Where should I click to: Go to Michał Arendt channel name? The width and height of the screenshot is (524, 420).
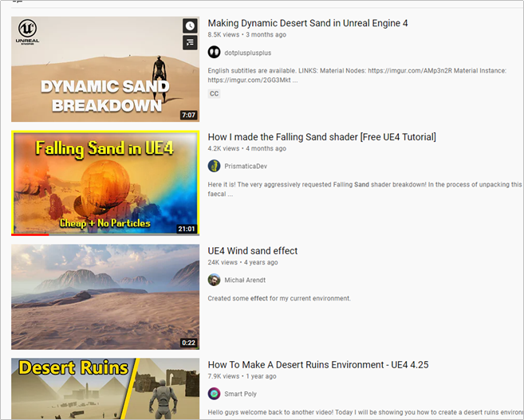245,280
